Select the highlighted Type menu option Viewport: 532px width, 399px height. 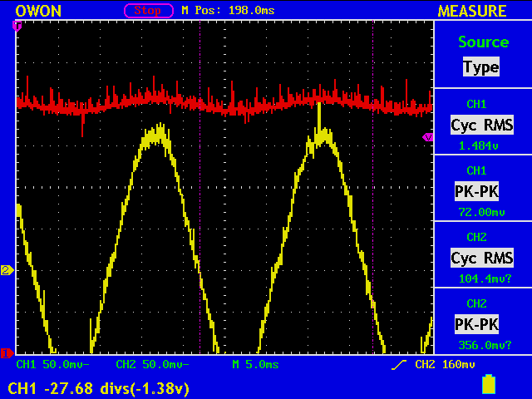coord(481,66)
